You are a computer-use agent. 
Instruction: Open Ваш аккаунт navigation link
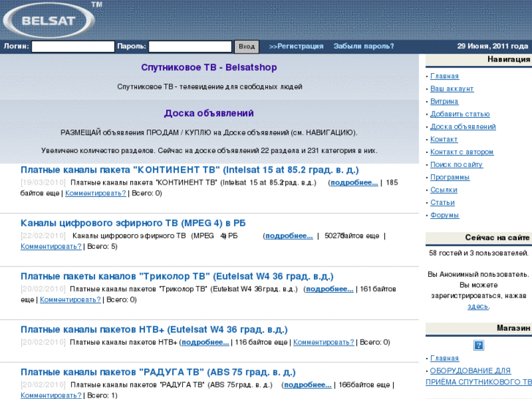pos(452,89)
